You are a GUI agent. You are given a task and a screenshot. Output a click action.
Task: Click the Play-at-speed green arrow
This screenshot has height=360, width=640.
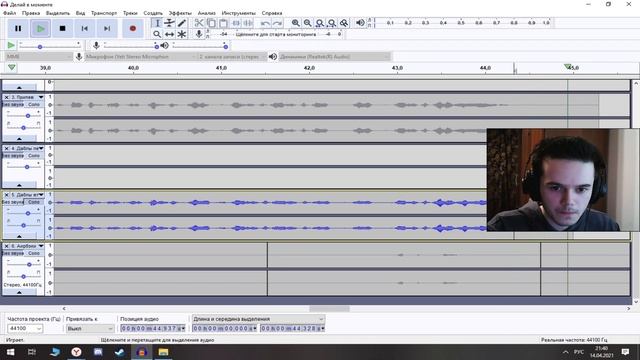(11, 45)
